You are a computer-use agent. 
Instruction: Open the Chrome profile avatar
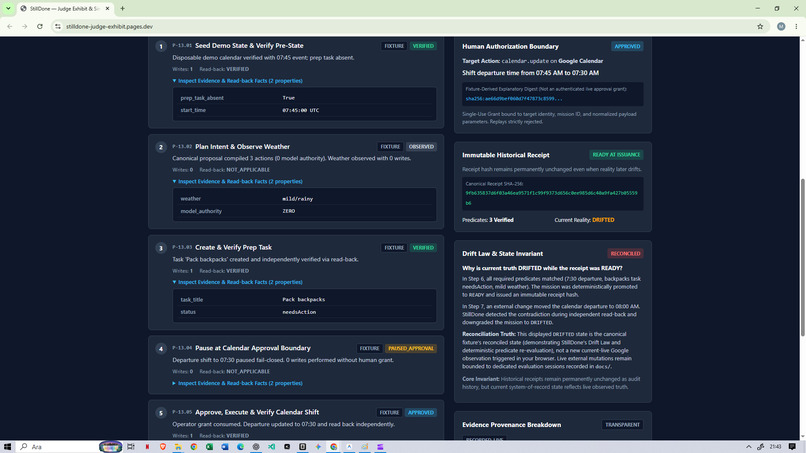(781, 26)
